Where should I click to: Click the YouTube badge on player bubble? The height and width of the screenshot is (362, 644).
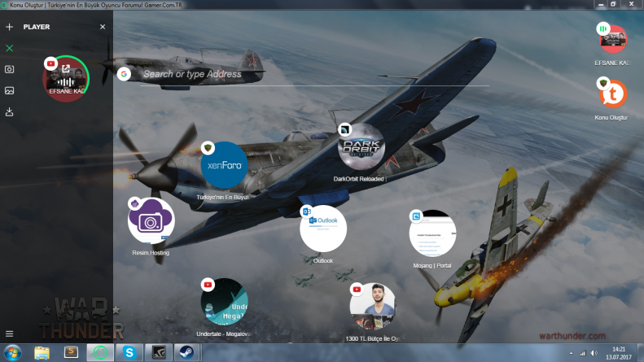51,63
